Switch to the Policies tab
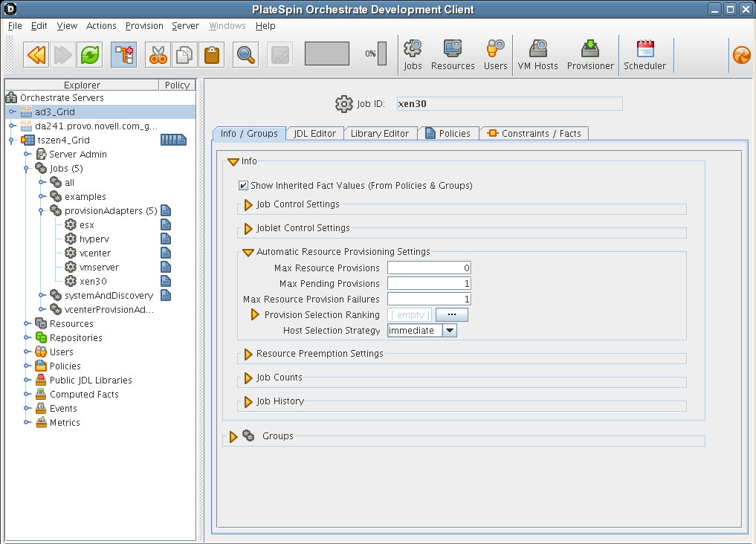The image size is (756, 544). pyautogui.click(x=448, y=134)
